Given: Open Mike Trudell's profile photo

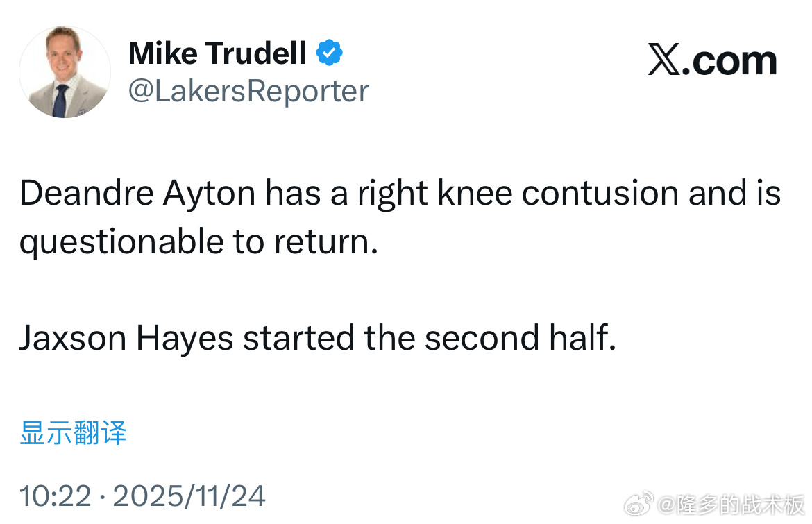Looking at the screenshot, I should (65, 72).
